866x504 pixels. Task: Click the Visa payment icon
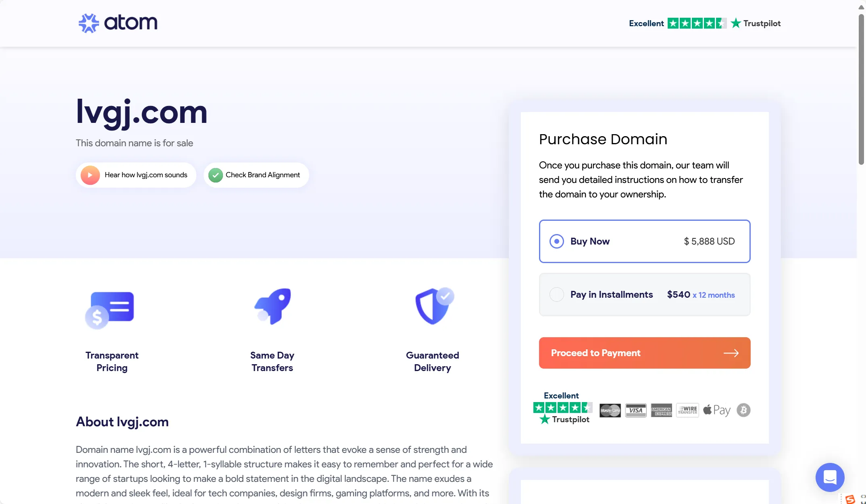(635, 410)
